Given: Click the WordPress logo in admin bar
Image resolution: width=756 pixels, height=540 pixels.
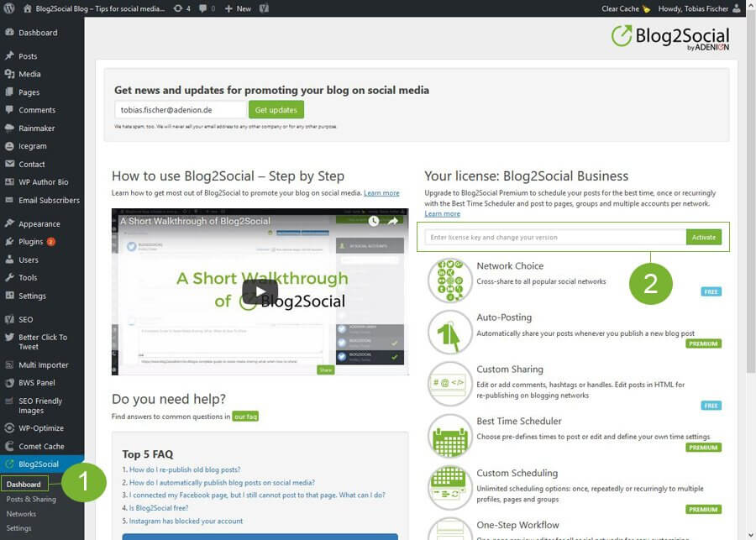Looking at the screenshot, I should (9, 8).
